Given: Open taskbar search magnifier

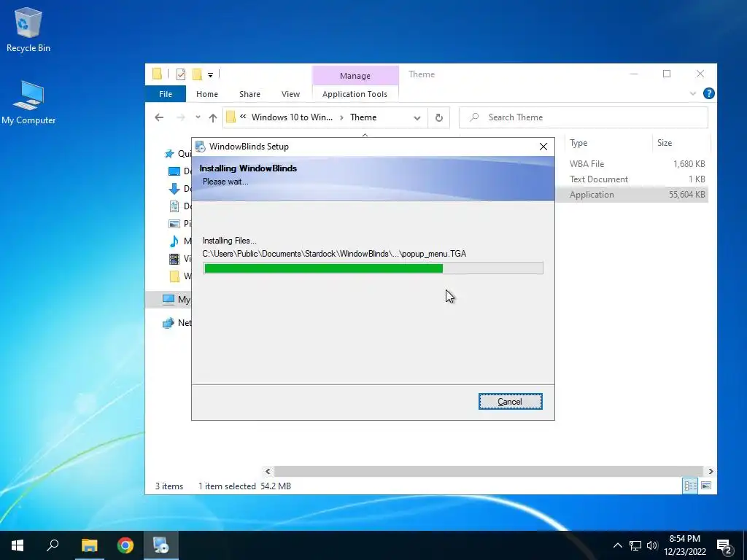Looking at the screenshot, I should pyautogui.click(x=53, y=545).
